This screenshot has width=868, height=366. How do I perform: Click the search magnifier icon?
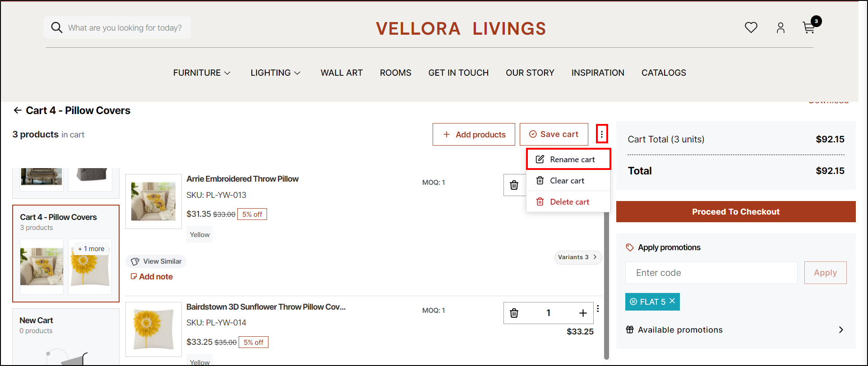pos(57,28)
